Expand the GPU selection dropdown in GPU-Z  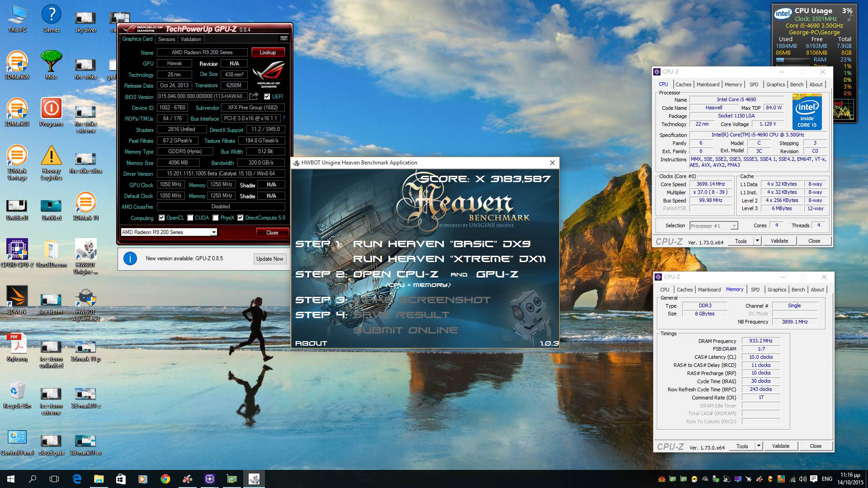click(214, 232)
